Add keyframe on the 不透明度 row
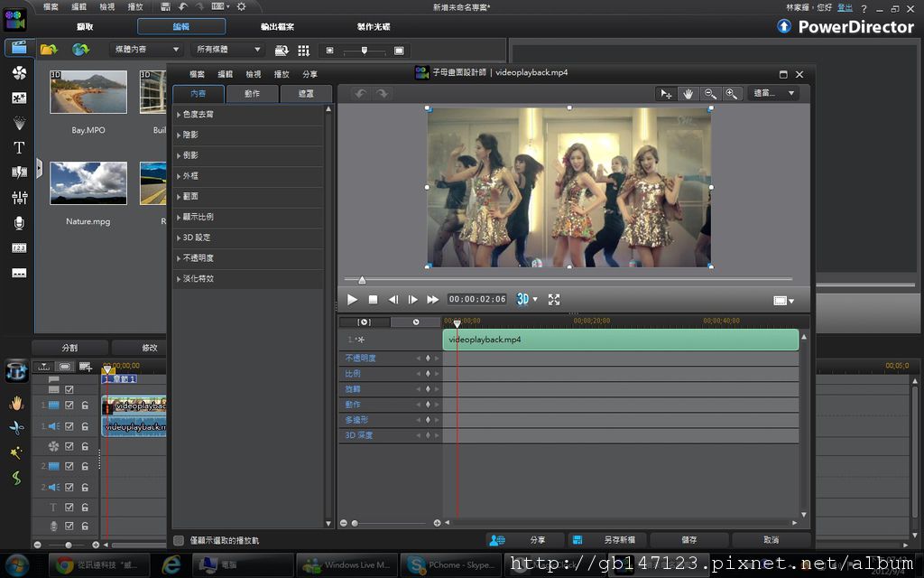This screenshot has height=578, width=924. tap(428, 358)
